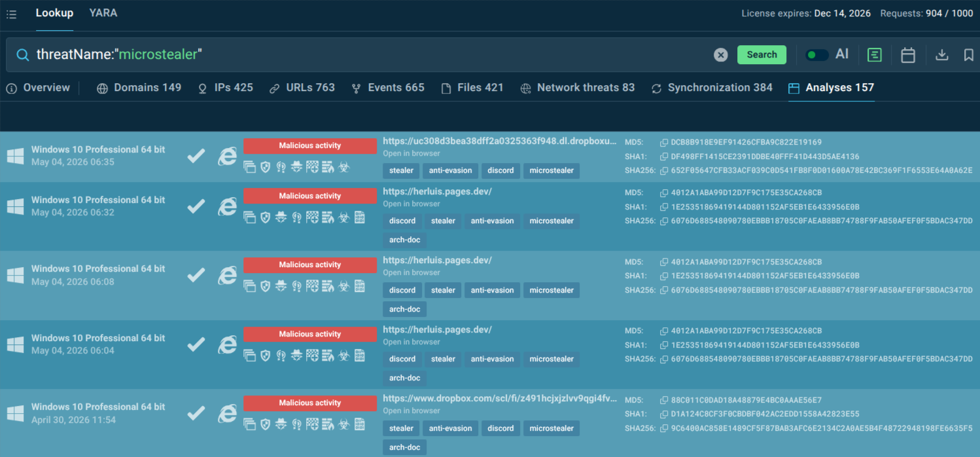Click the anti-evasion tag in the 06:35 row
The width and height of the screenshot is (980, 457).
coord(451,170)
